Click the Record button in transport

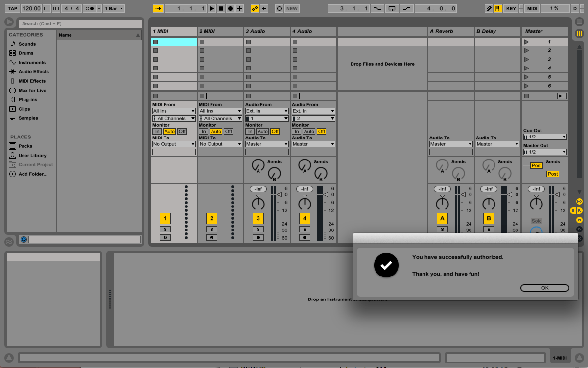(x=230, y=8)
